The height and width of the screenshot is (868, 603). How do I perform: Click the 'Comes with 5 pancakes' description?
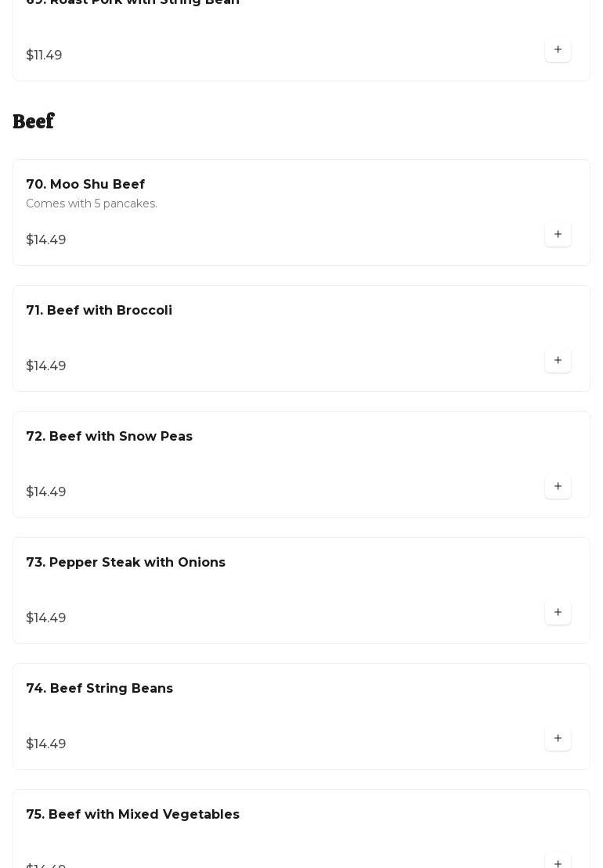coord(92,204)
